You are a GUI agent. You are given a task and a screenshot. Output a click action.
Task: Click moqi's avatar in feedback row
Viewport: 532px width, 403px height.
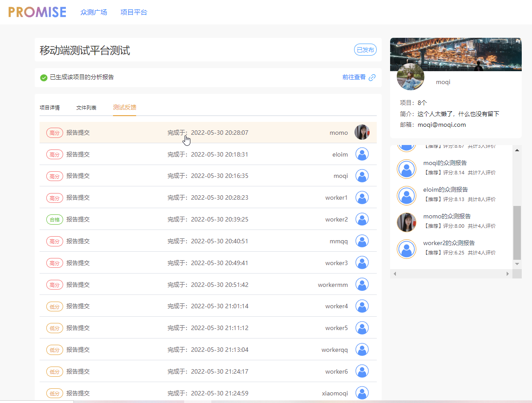click(x=362, y=176)
